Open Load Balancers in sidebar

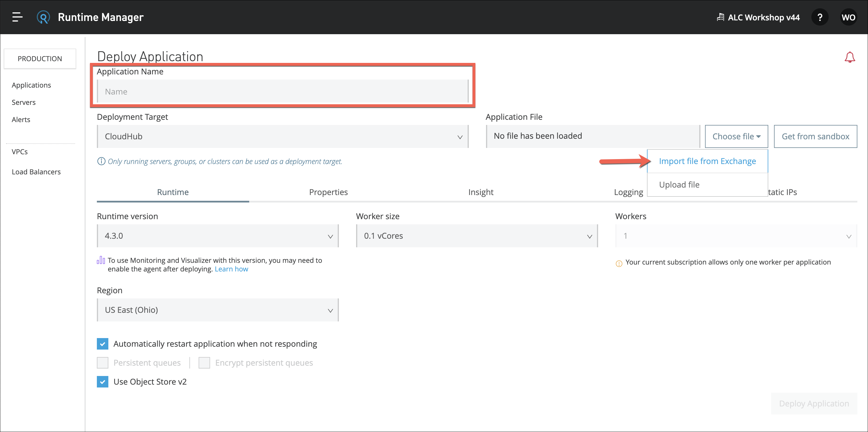click(x=36, y=172)
